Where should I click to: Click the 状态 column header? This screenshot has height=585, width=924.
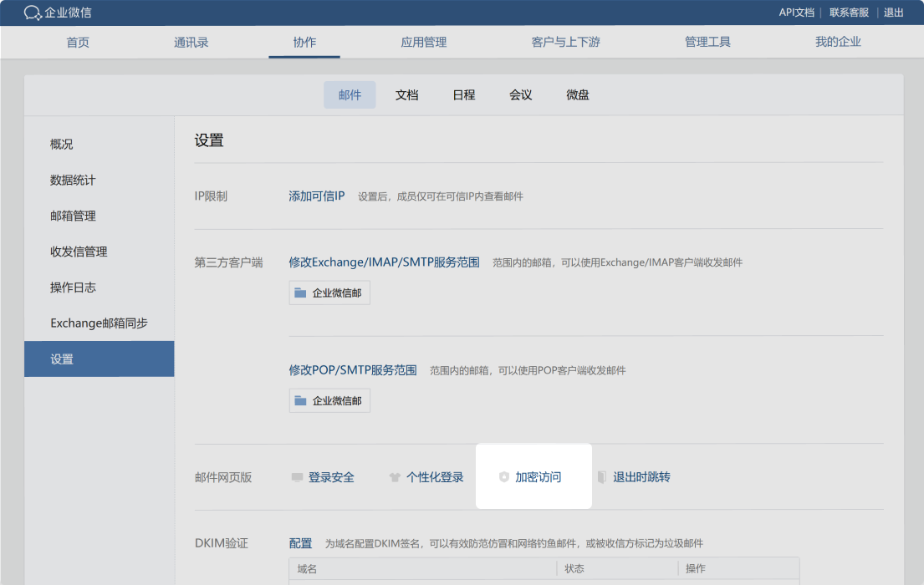click(x=574, y=568)
